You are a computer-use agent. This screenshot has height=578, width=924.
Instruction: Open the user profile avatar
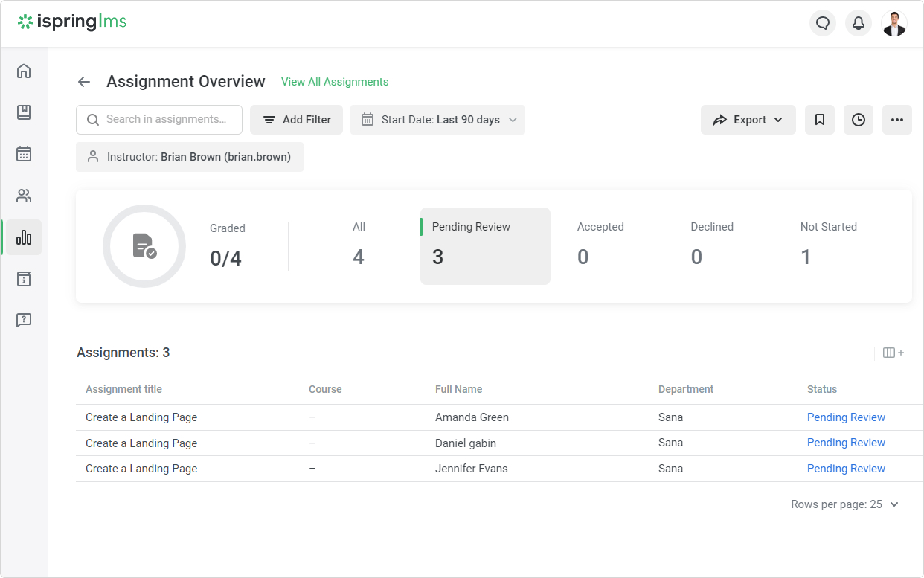click(894, 23)
